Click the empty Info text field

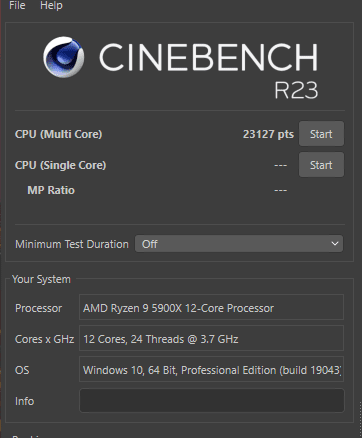(x=211, y=400)
